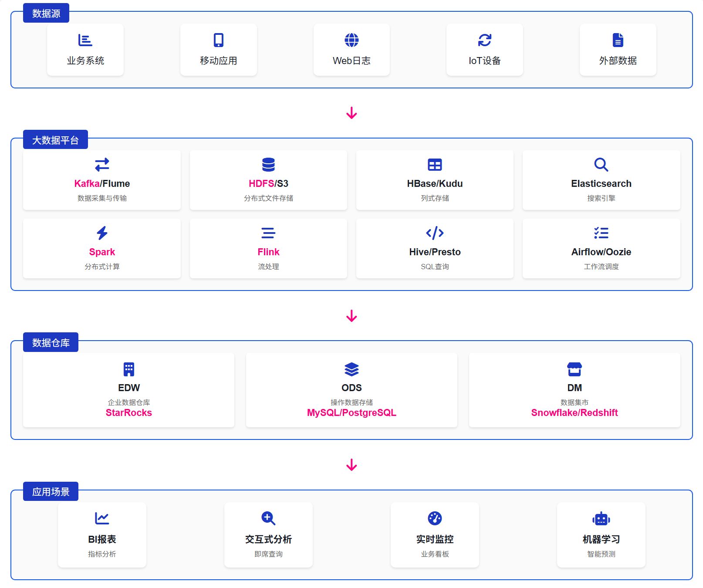
Task: Click the HBase/Kudu title
Action: tap(435, 184)
